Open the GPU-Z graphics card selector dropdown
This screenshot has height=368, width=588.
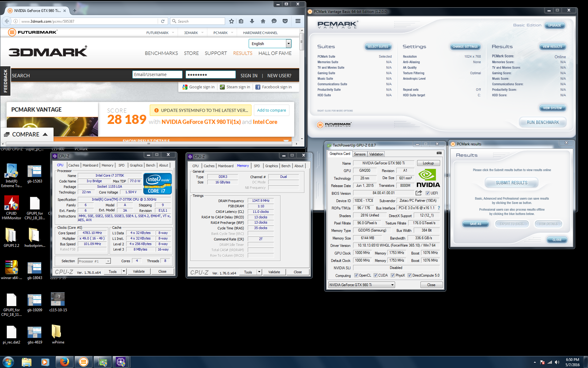(x=361, y=285)
